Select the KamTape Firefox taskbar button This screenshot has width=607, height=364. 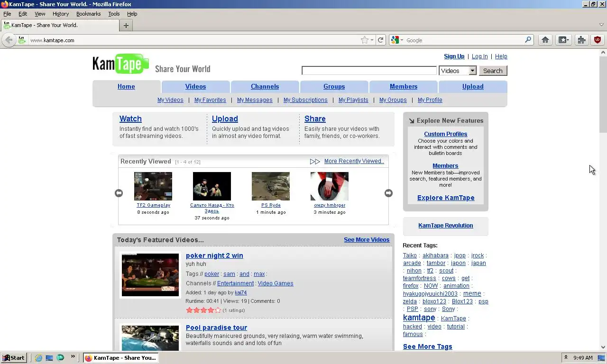click(x=120, y=358)
